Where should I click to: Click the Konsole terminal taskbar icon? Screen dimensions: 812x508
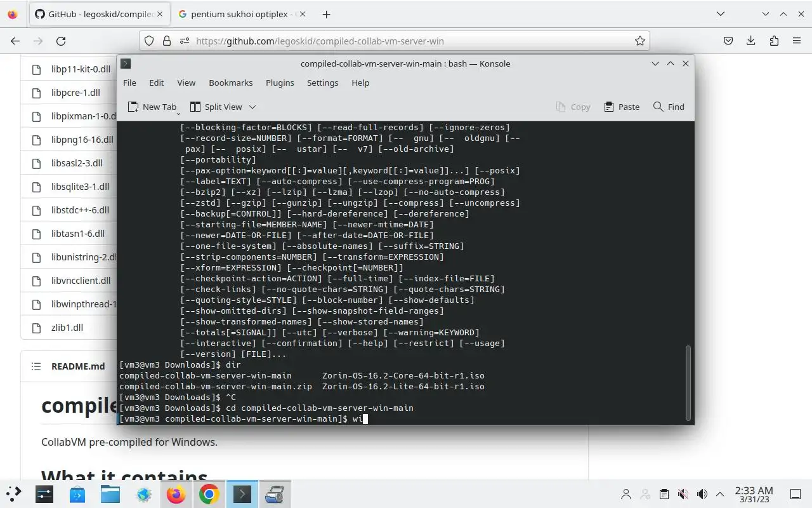(x=242, y=493)
